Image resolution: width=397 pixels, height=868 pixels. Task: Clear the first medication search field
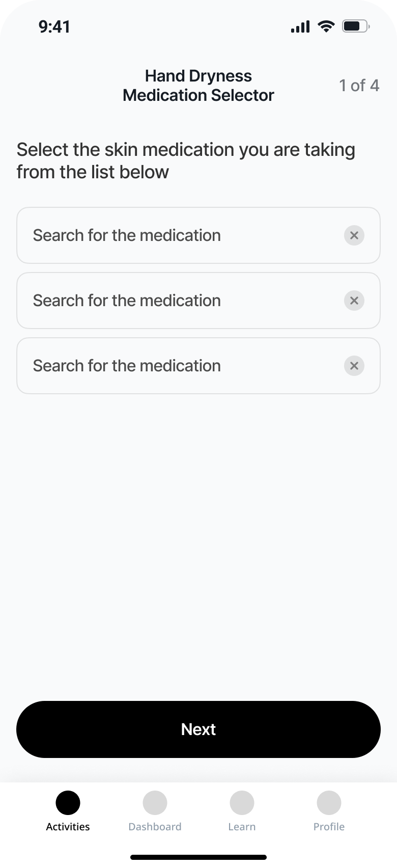pos(354,235)
